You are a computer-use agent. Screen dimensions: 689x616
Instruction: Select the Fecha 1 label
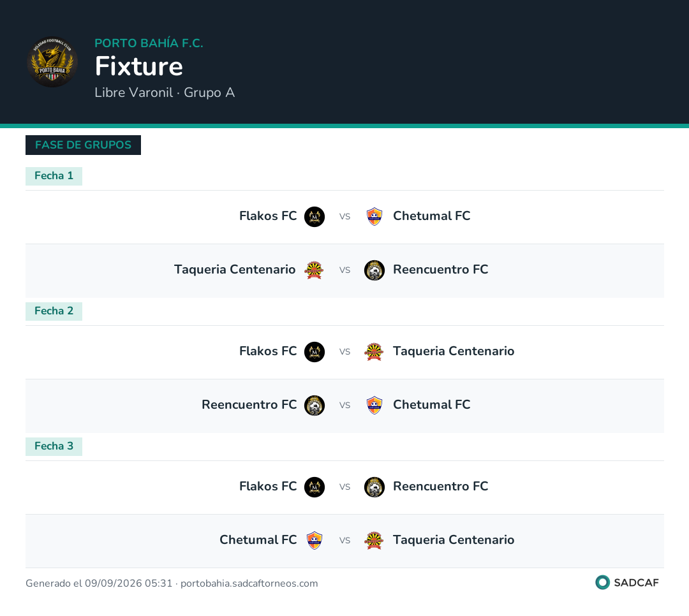point(54,176)
